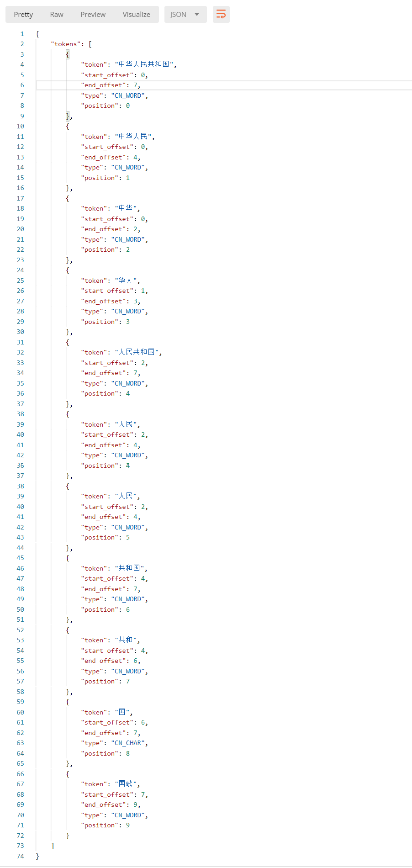The image size is (412, 868).
Task: Click the "end_offset": 2 line
Action: pos(111,229)
